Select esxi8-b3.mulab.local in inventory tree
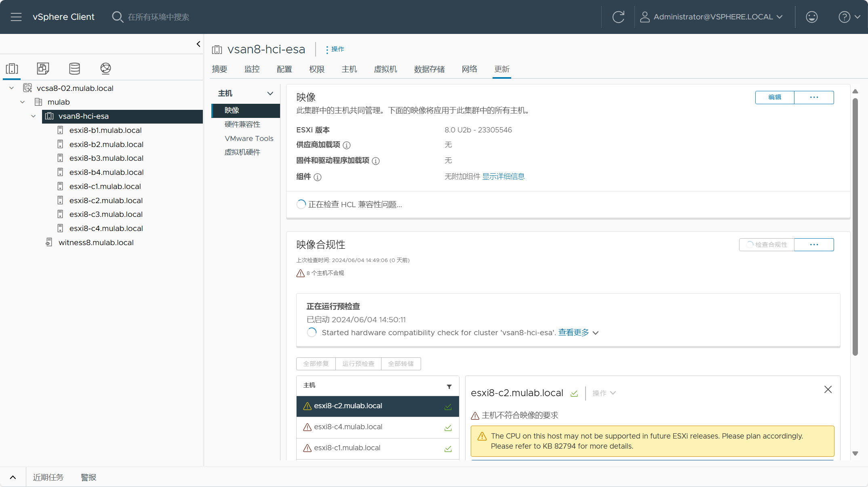Screen dimensions: 868x487 (106, 158)
